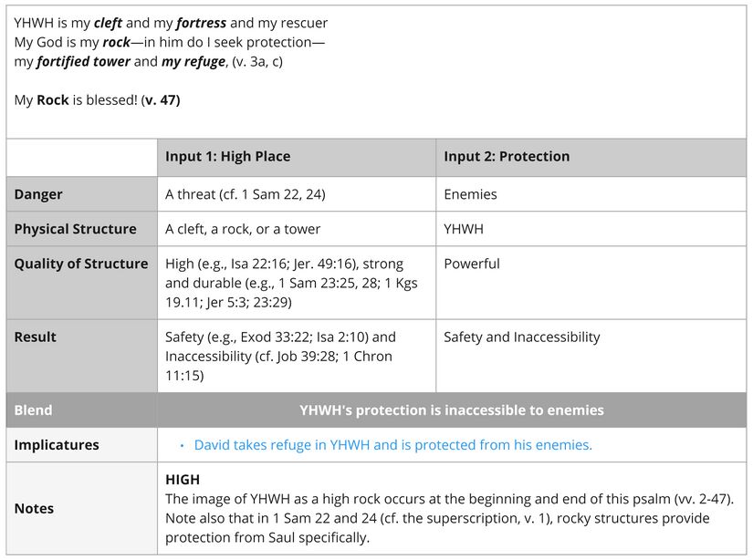Click the Blend row label
Viewport: 753px width, 560px height.
[x=33, y=410]
